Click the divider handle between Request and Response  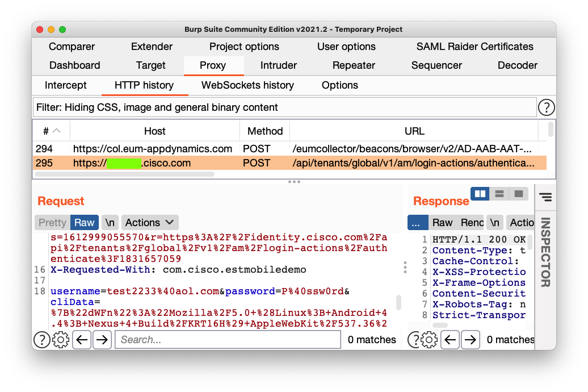click(405, 268)
